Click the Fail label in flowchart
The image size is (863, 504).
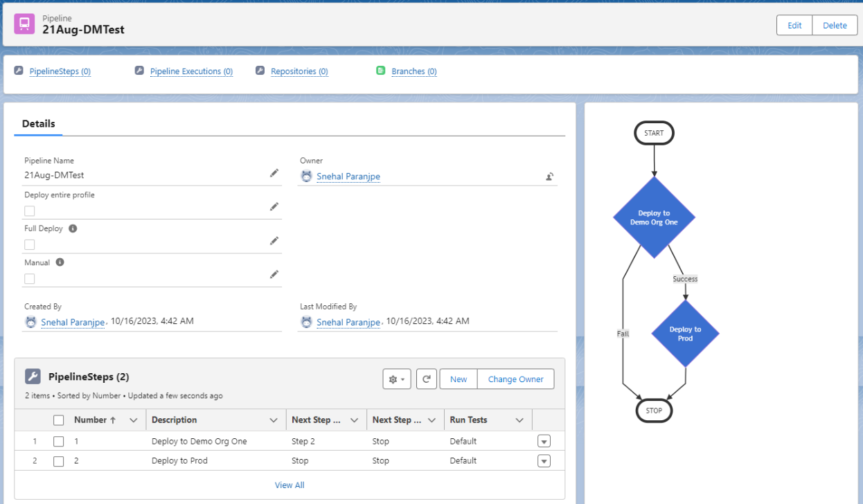tap(623, 334)
